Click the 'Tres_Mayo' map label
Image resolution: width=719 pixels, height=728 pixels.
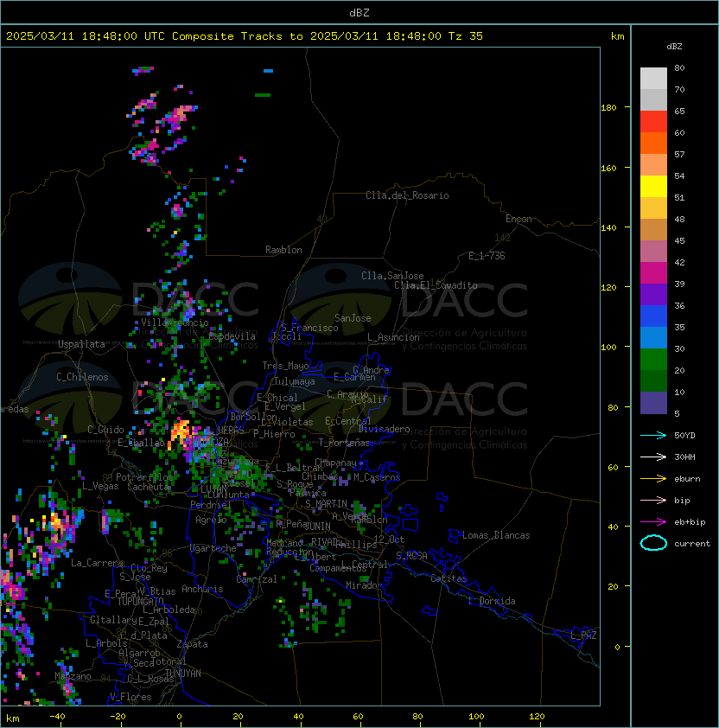click(285, 366)
